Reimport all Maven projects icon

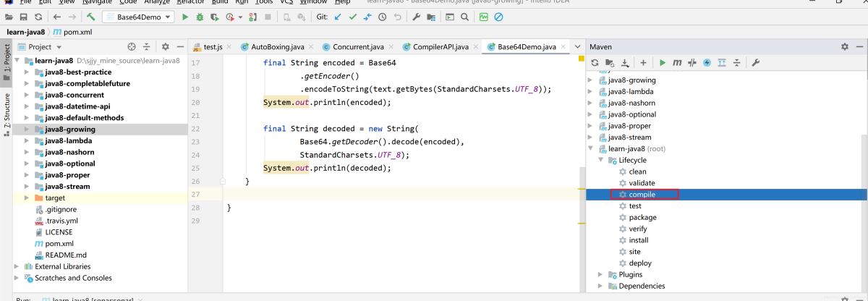coord(595,63)
